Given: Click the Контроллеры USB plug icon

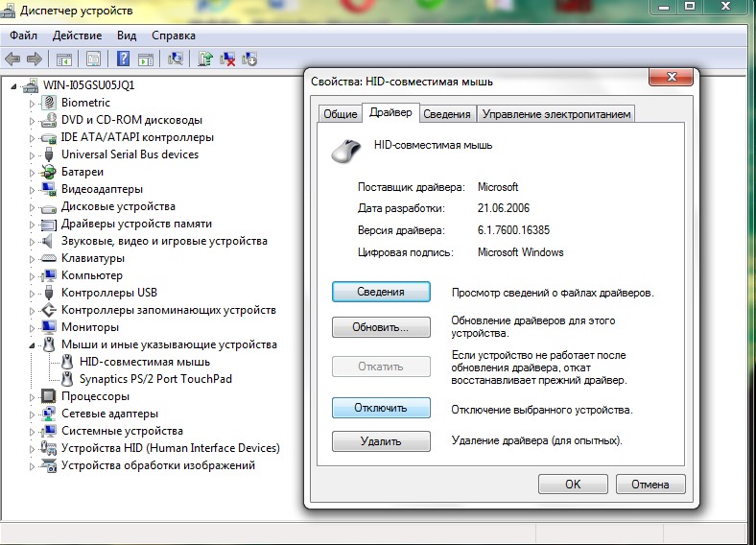Looking at the screenshot, I should click(49, 293).
